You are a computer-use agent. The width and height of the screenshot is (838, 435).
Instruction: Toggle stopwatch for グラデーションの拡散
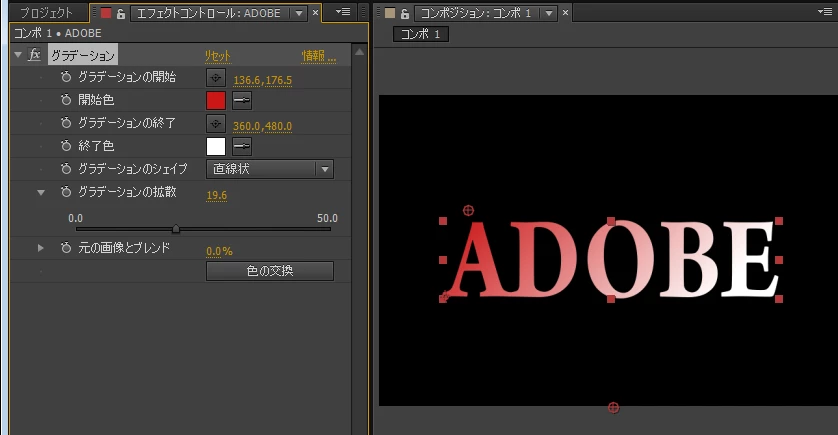click(66, 192)
